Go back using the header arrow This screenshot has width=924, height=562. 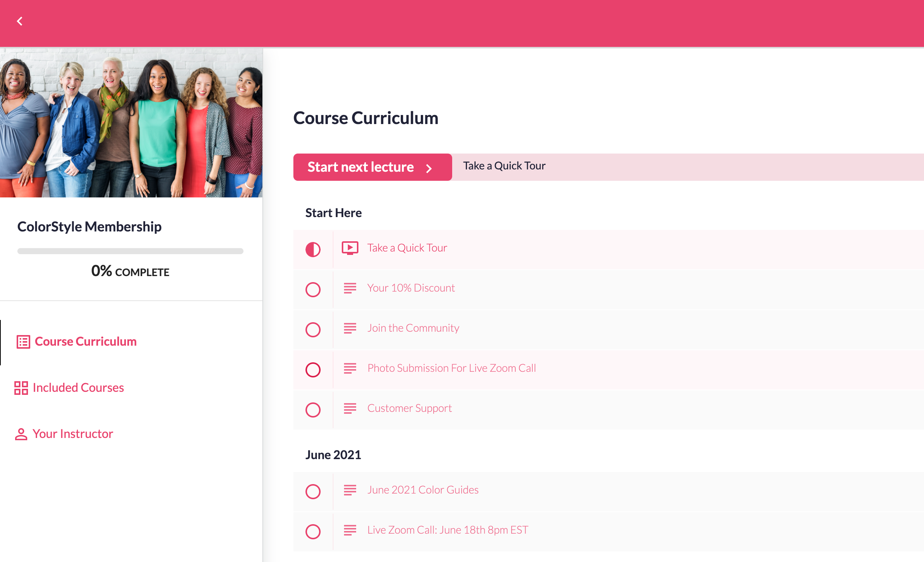click(x=20, y=21)
